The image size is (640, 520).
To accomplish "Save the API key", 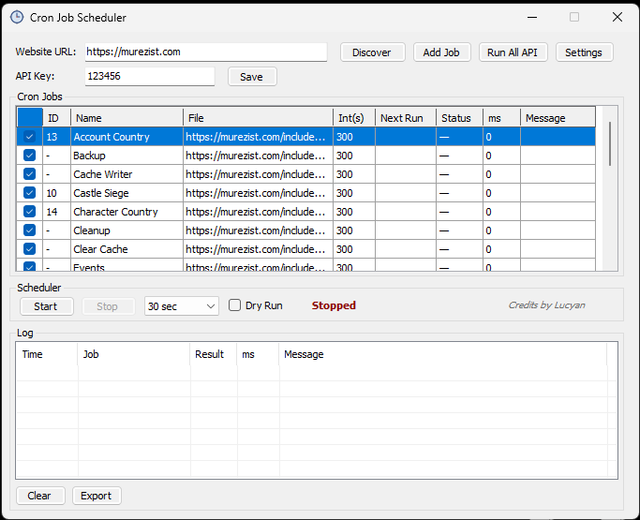I will pos(252,77).
